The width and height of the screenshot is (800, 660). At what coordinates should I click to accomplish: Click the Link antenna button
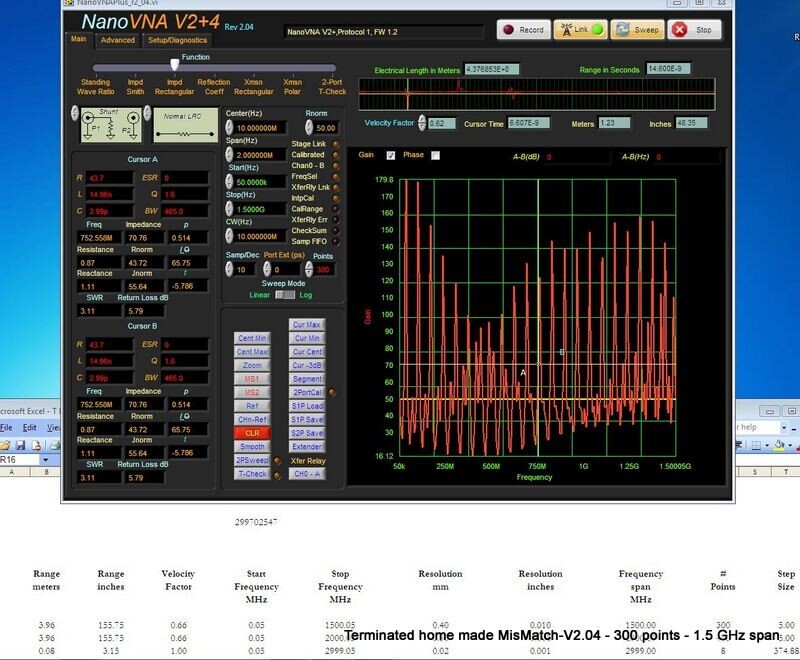pyautogui.click(x=580, y=30)
